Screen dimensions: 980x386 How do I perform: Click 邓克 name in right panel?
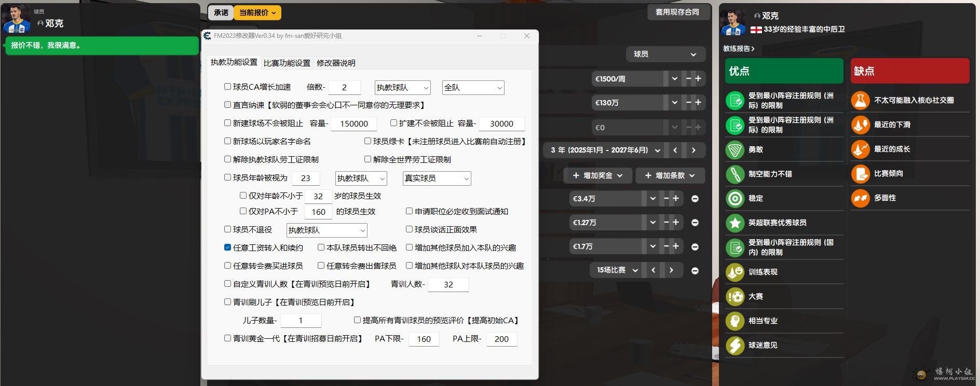(x=770, y=16)
